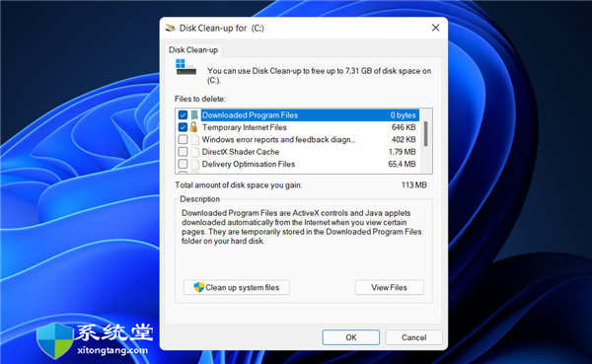Screen dimensions: 592x364
Task: Confirm with the OK button
Action: coord(350,337)
